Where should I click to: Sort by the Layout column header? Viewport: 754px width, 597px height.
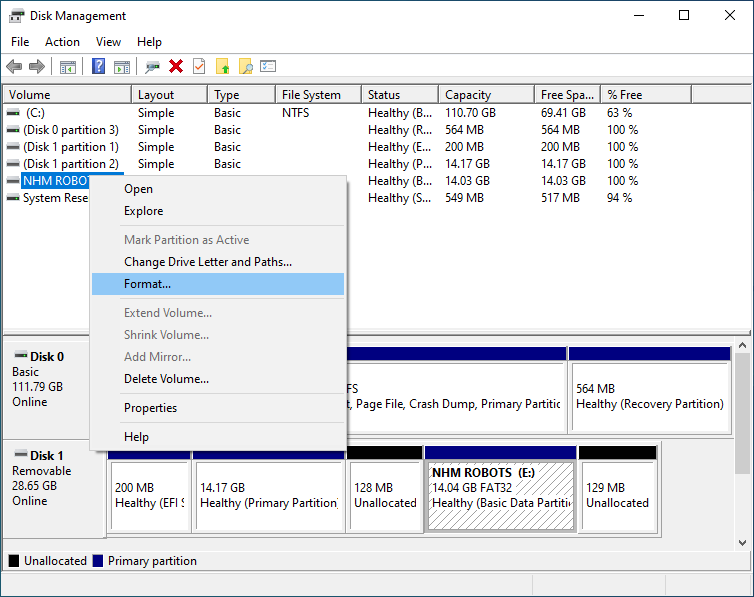point(170,95)
